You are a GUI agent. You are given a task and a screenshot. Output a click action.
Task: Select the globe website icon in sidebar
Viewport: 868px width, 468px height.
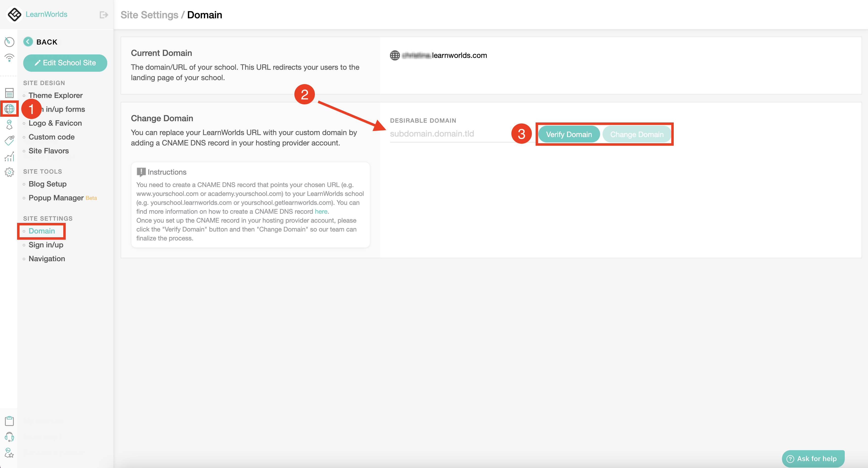tap(9, 109)
